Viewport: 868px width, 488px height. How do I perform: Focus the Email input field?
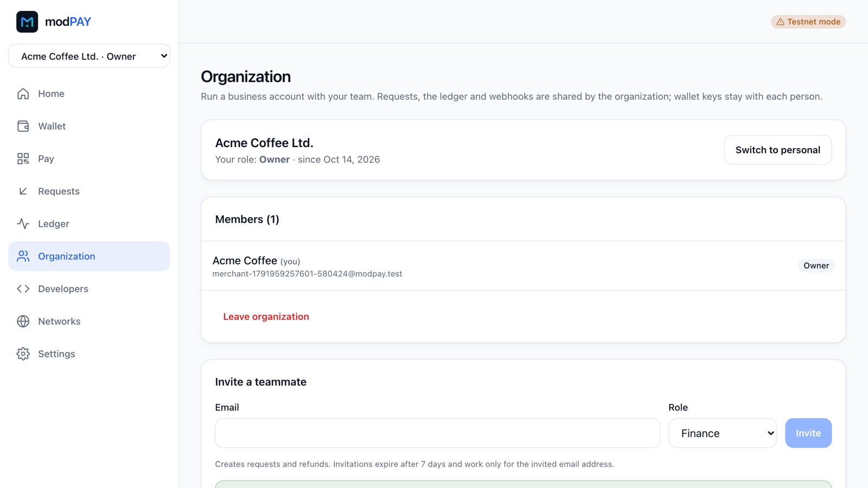tap(437, 433)
